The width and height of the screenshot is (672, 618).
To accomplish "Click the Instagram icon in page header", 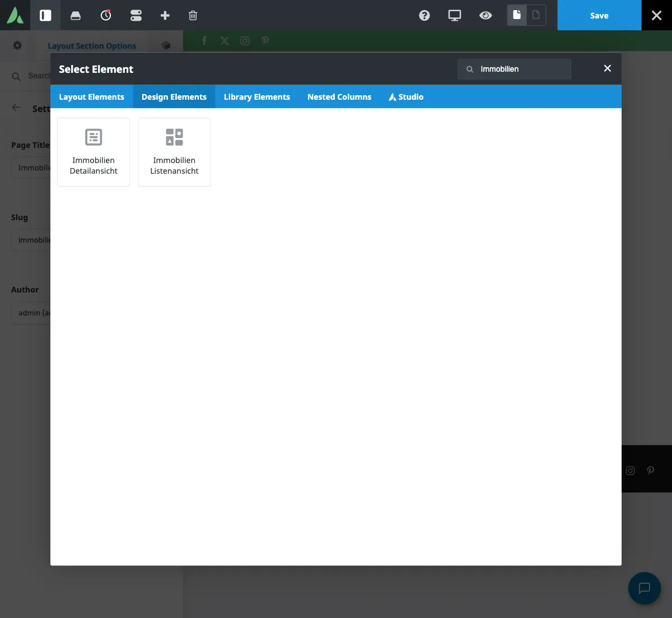I will (x=245, y=41).
